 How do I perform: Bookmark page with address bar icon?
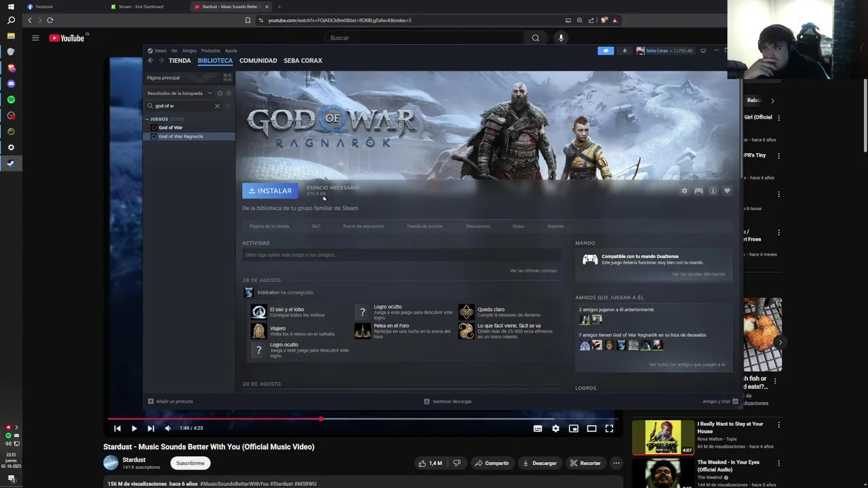pyautogui.click(x=248, y=20)
